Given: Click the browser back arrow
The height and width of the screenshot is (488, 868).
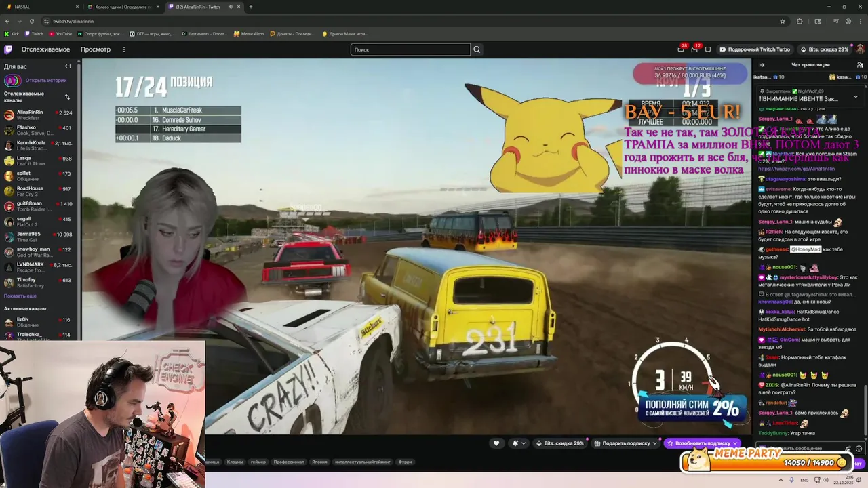Looking at the screenshot, I should click(7, 21).
